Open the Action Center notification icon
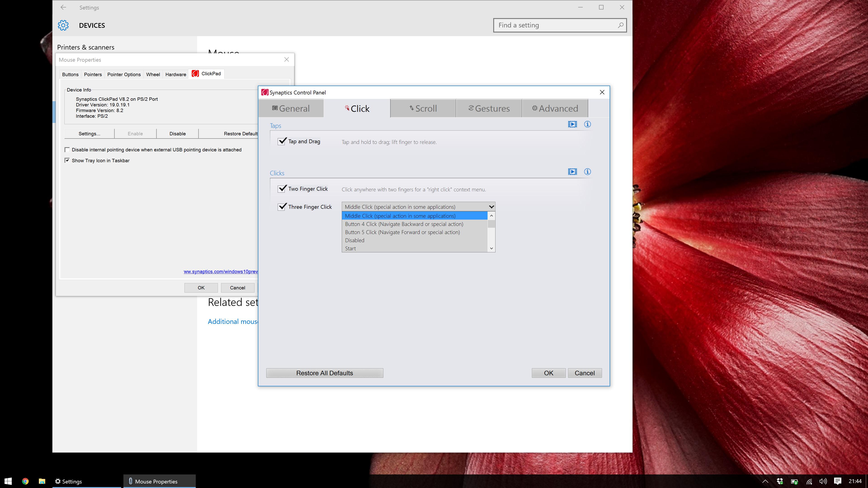This screenshot has width=868, height=488. pyautogui.click(x=838, y=481)
